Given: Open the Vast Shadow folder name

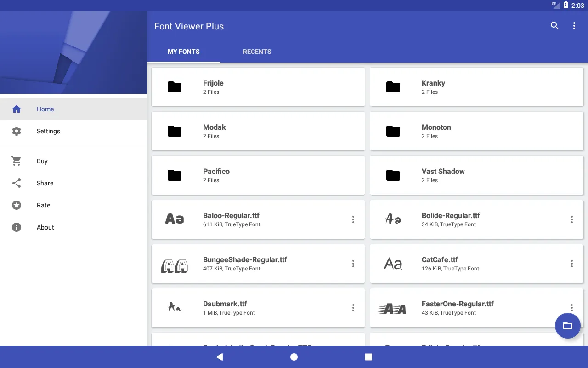Looking at the screenshot, I should pyautogui.click(x=443, y=171).
